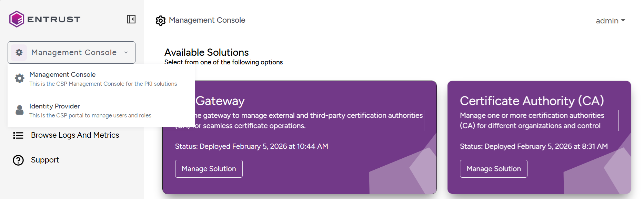This screenshot has width=644, height=199.
Task: Click the Support question mark icon
Action: (18, 160)
